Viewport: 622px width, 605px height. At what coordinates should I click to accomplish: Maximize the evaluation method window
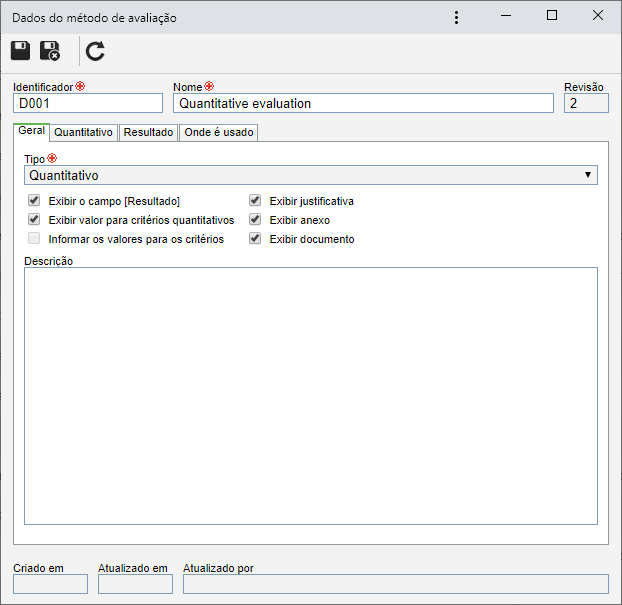(552, 15)
